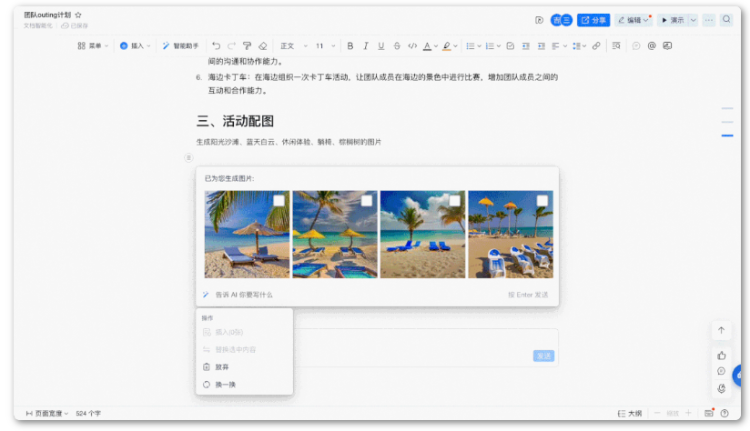Select 换一换 to regenerate images

pos(224,384)
